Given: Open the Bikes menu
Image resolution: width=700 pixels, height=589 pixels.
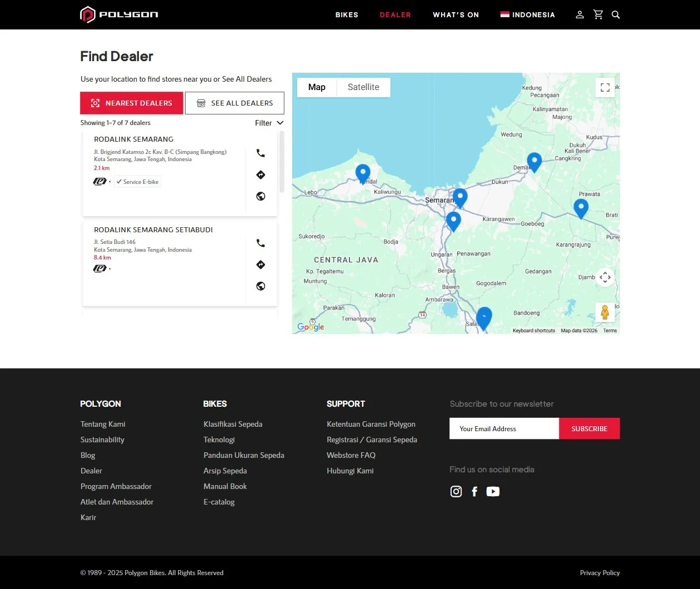Looking at the screenshot, I should 347,15.
